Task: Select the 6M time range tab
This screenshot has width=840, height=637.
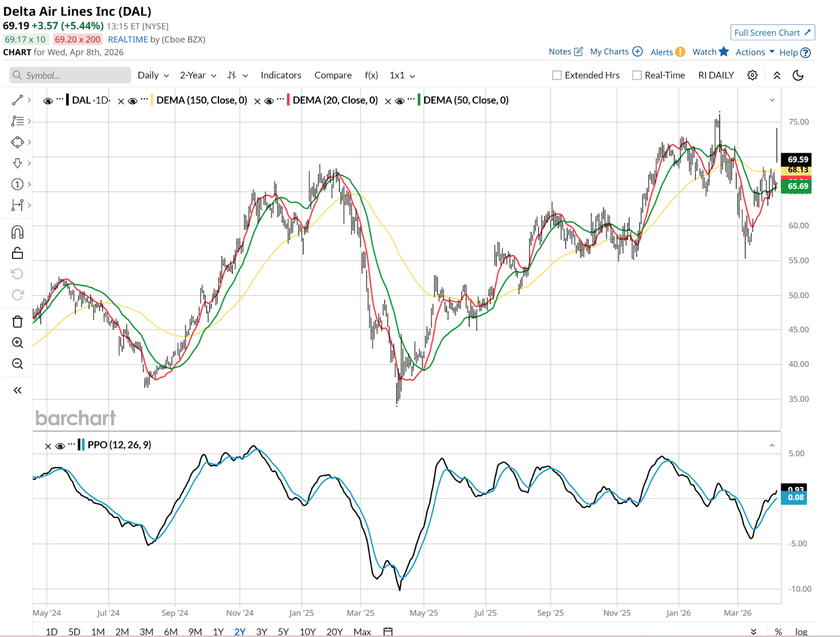Action: (171, 631)
